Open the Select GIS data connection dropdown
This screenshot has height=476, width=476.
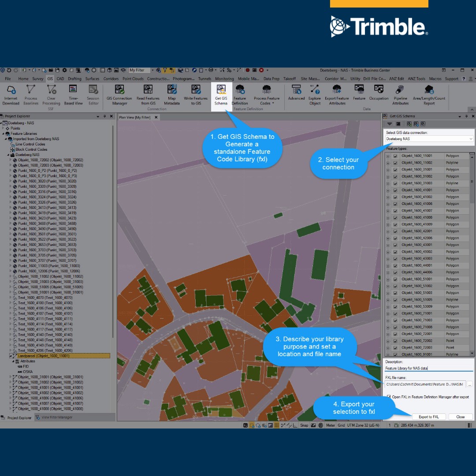pos(429,139)
